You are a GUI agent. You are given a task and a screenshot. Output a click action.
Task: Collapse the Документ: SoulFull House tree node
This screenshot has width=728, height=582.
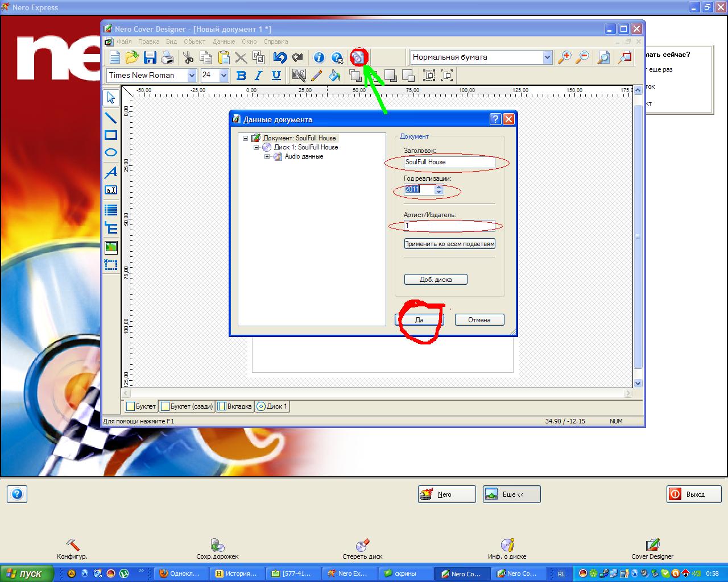246,138
